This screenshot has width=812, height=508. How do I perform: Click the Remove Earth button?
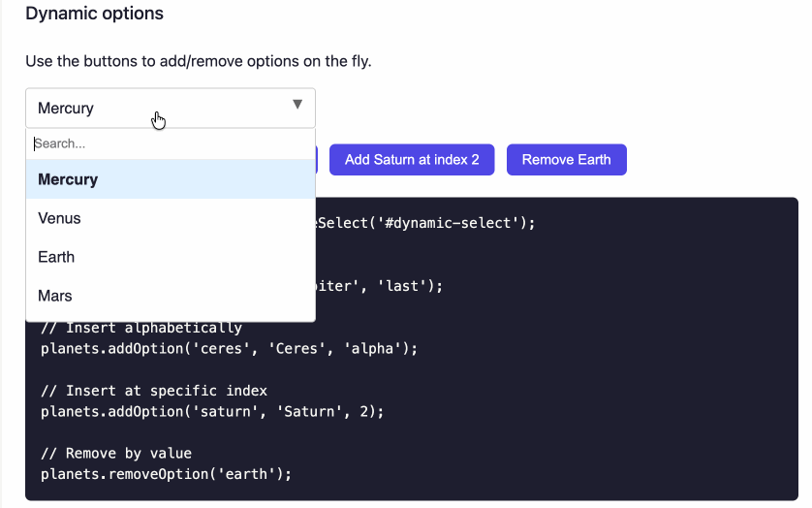(566, 160)
